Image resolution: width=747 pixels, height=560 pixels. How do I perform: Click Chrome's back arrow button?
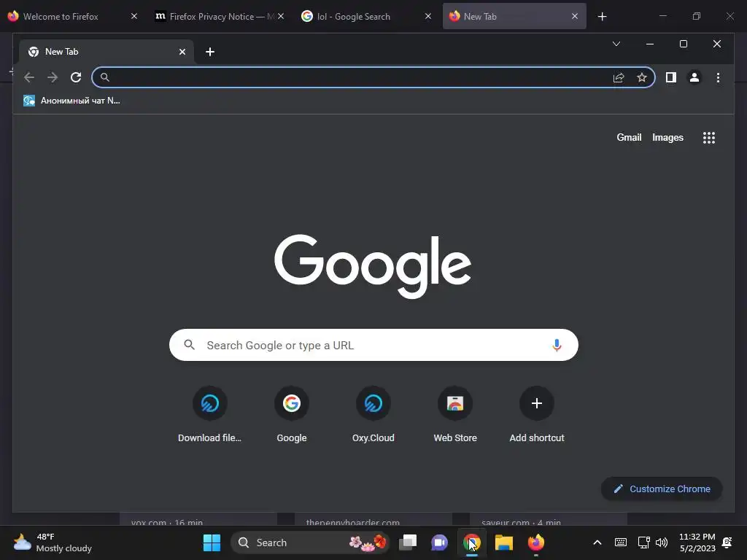tap(29, 77)
